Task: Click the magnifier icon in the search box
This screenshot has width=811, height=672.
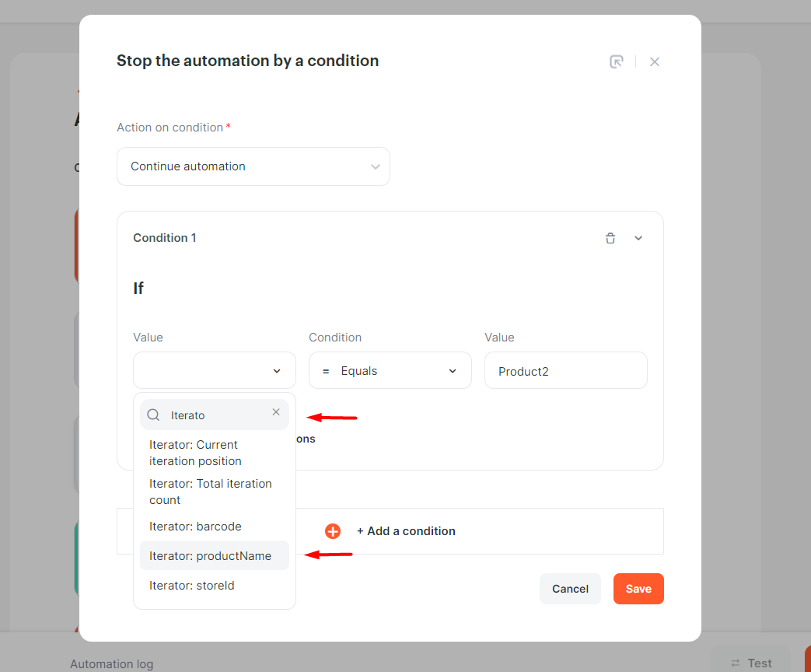Action: 154,415
